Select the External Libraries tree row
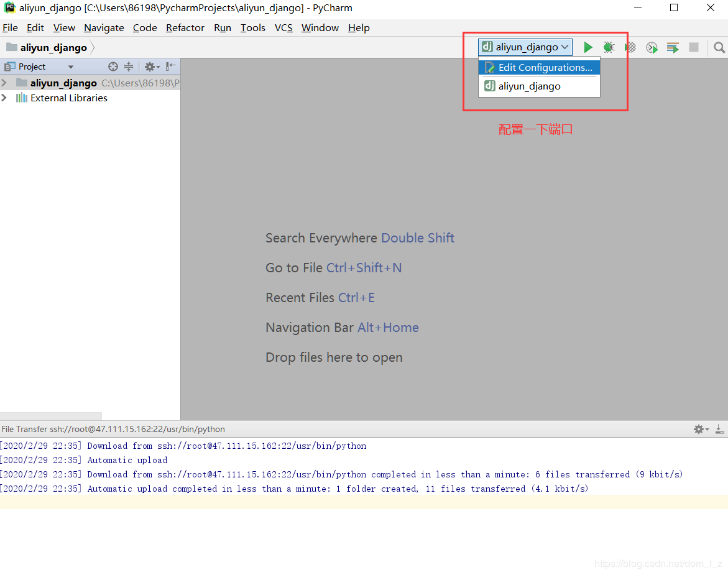 pyautogui.click(x=90, y=98)
